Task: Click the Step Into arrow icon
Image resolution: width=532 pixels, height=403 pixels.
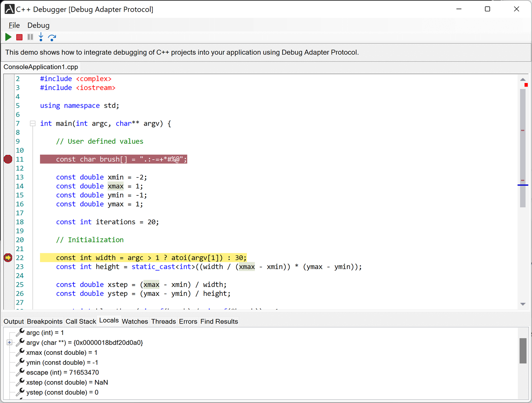Action: [x=41, y=37]
